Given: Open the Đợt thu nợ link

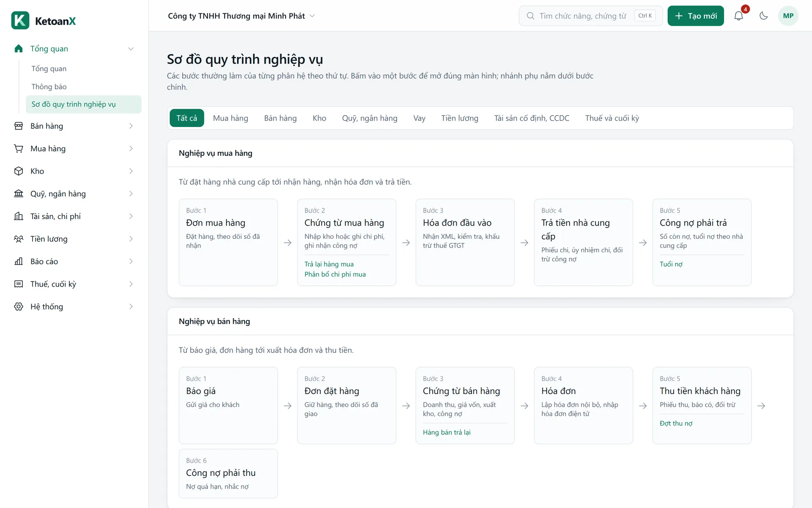Looking at the screenshot, I should pyautogui.click(x=676, y=423).
